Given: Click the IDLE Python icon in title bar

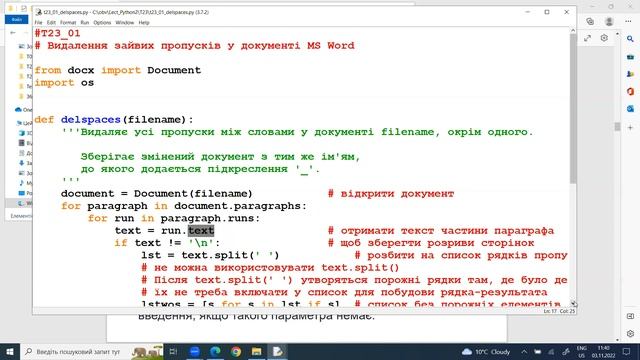Looking at the screenshot, I should point(39,12).
